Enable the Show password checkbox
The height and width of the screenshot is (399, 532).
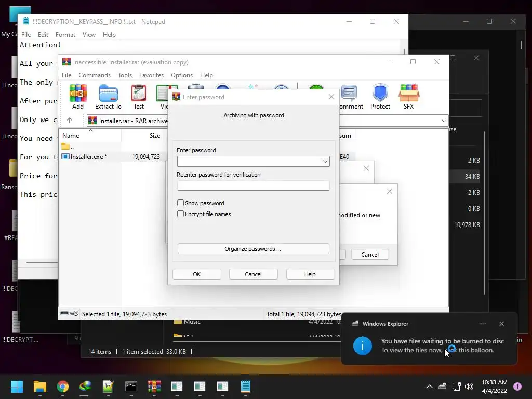click(180, 203)
